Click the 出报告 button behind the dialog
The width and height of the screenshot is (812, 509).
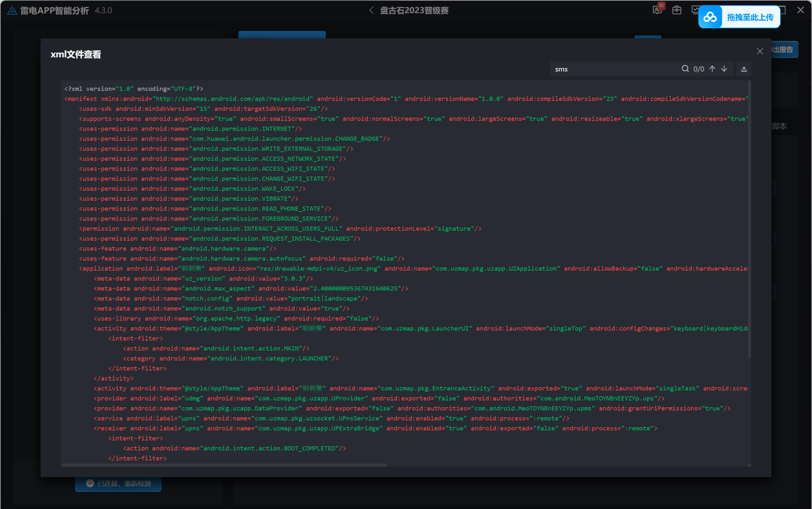(x=784, y=50)
